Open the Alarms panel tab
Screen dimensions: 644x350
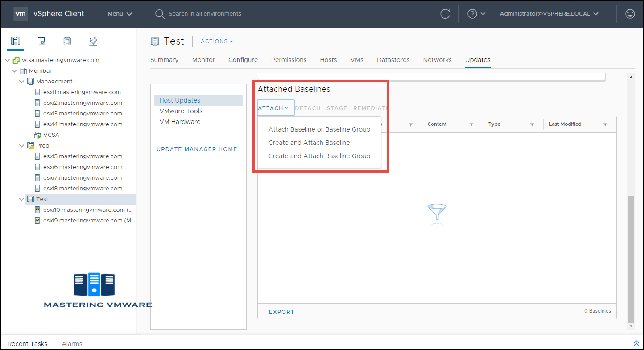click(x=72, y=344)
